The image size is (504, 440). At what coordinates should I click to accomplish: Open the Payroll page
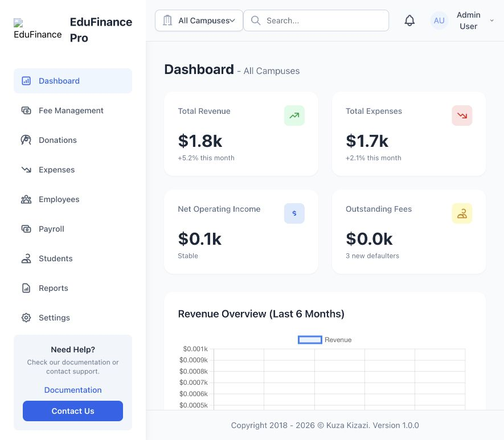click(73, 229)
